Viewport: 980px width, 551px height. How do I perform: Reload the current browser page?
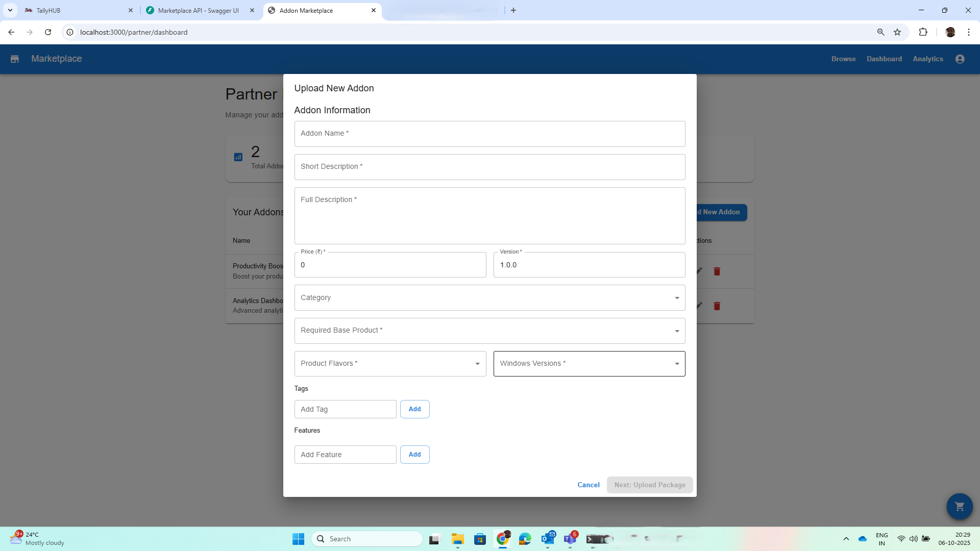click(48, 32)
